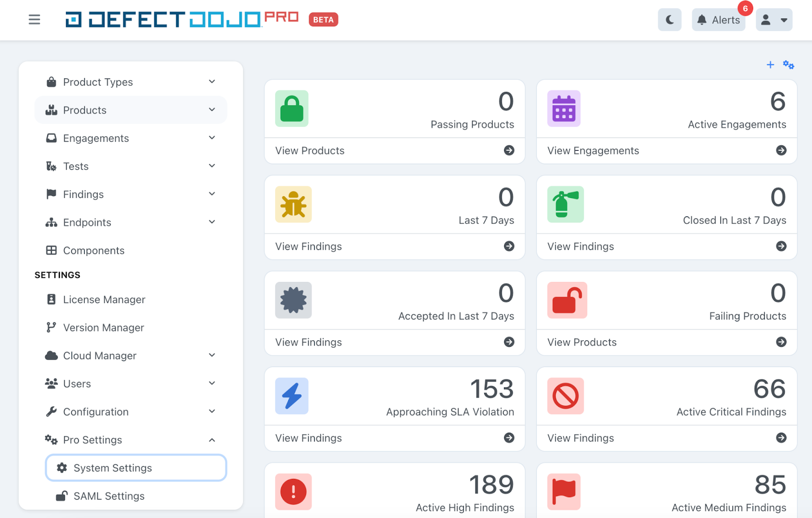This screenshot has height=518, width=812.
Task: Open the user profile dropdown
Action: pyautogui.click(x=773, y=20)
